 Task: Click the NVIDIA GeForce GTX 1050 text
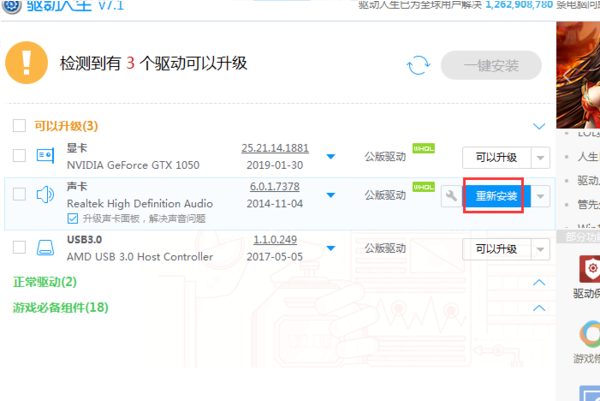point(133,165)
